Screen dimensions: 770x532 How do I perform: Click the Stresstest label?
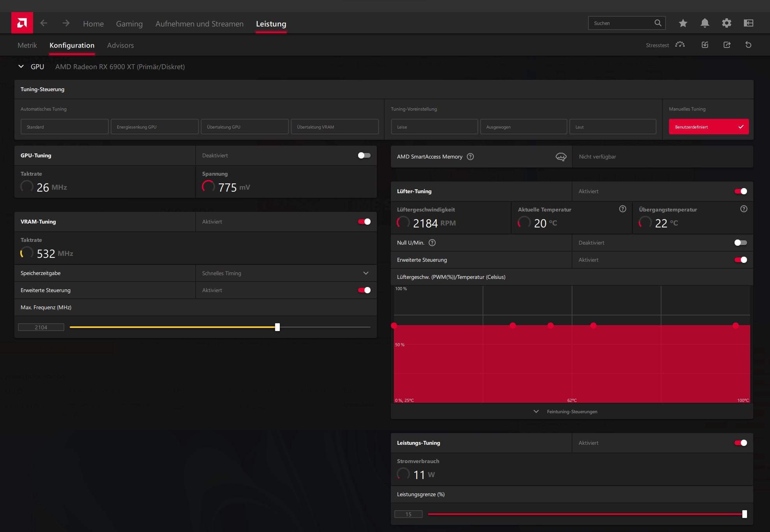click(x=657, y=45)
